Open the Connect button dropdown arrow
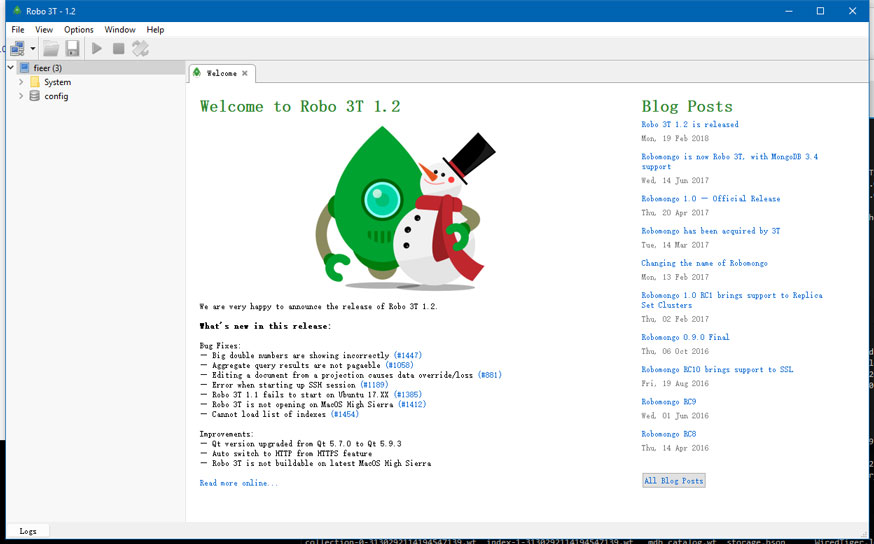 click(x=33, y=48)
